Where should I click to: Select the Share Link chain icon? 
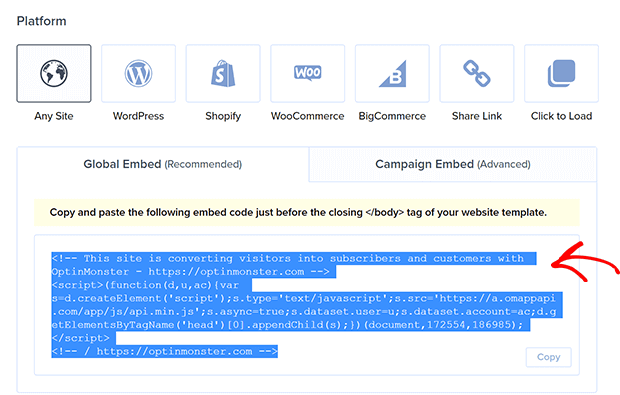477,73
